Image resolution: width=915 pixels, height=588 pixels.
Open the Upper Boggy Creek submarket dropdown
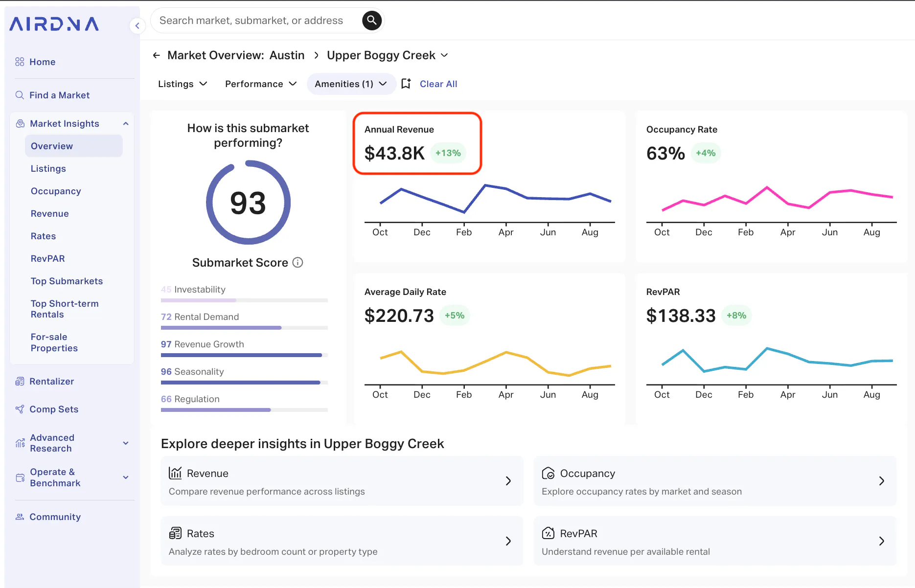point(388,55)
